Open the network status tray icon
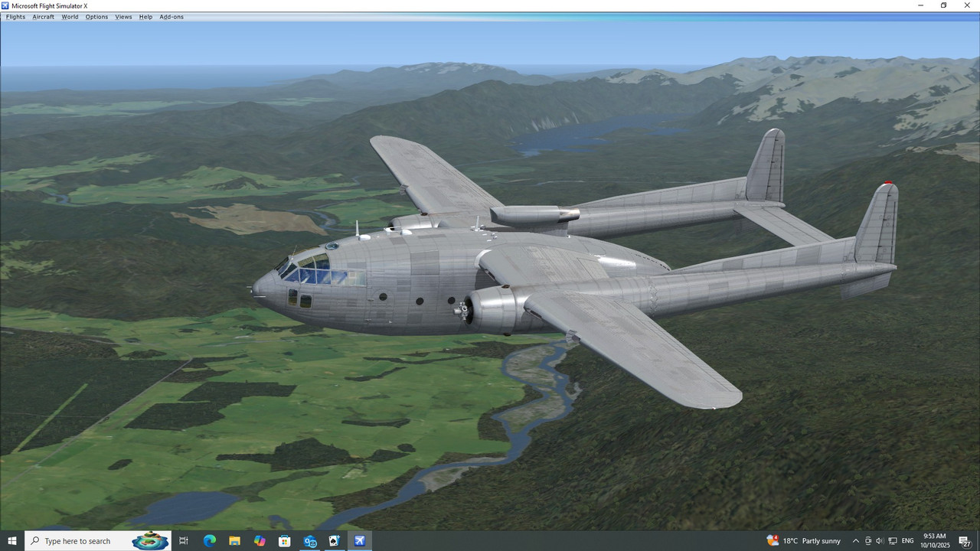 pos(893,541)
